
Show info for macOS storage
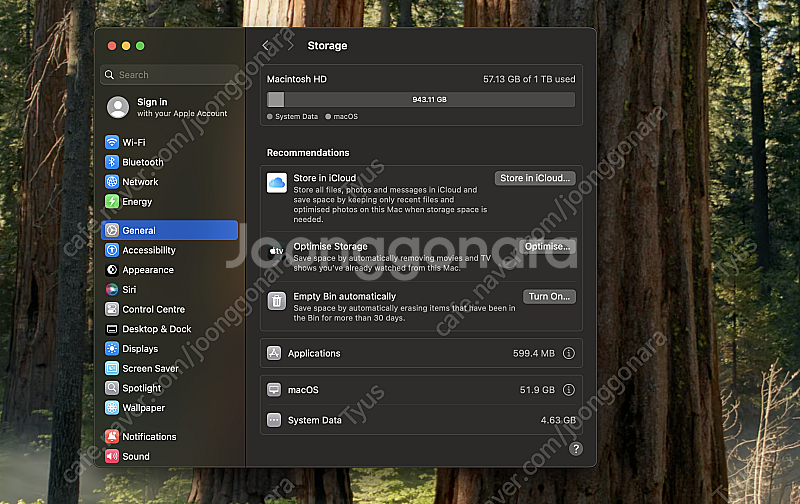coord(568,390)
